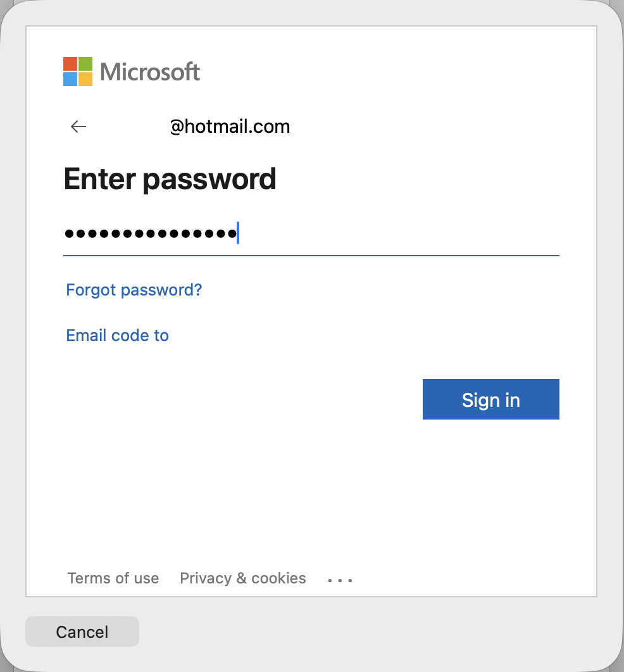Open the three-dot more options menu
624x672 pixels.
pyautogui.click(x=340, y=579)
